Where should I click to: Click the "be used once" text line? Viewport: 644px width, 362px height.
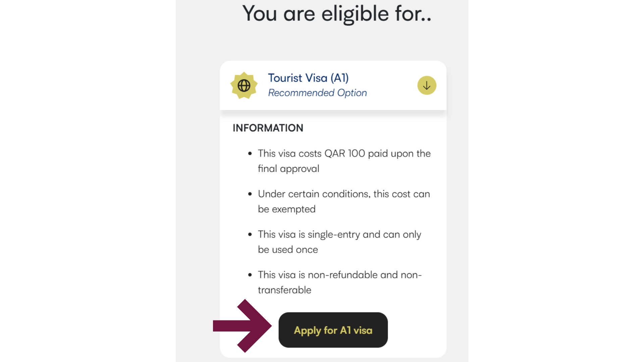click(288, 250)
